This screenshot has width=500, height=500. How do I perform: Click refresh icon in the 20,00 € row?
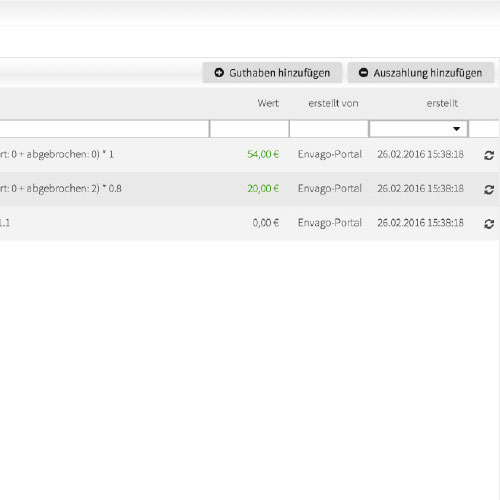click(x=489, y=189)
